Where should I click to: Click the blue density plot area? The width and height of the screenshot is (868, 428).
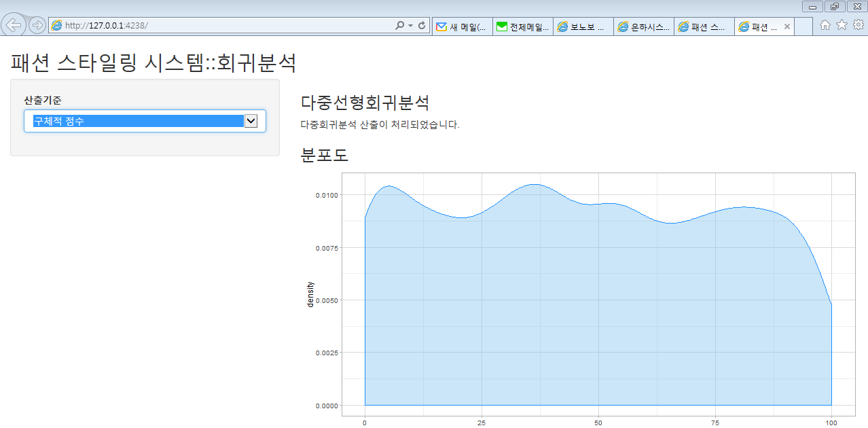pos(598,306)
